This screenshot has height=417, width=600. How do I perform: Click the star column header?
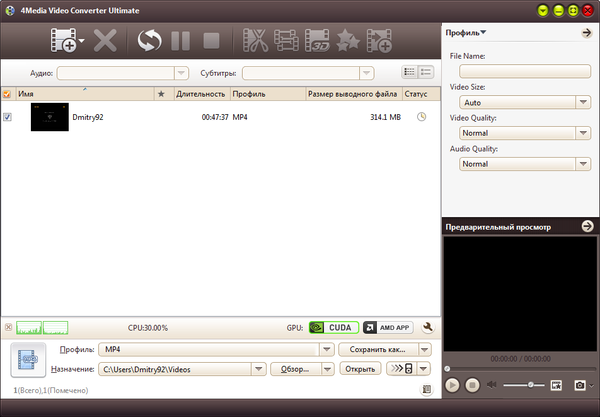tap(161, 94)
